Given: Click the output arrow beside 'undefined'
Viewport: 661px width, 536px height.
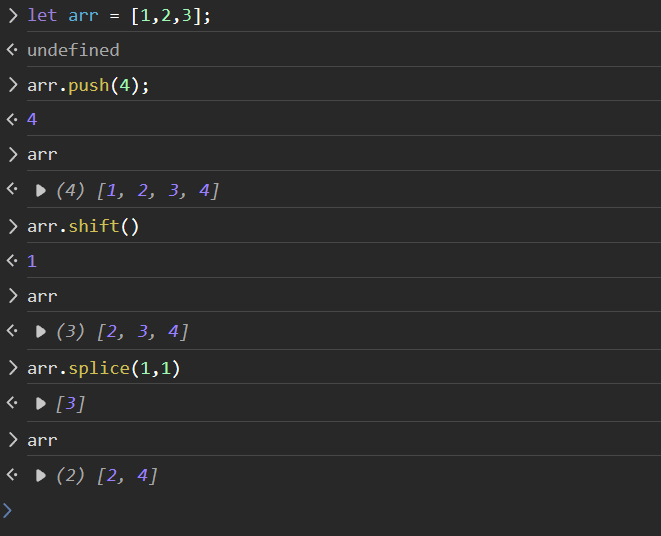Looking at the screenshot, I should tap(12, 50).
